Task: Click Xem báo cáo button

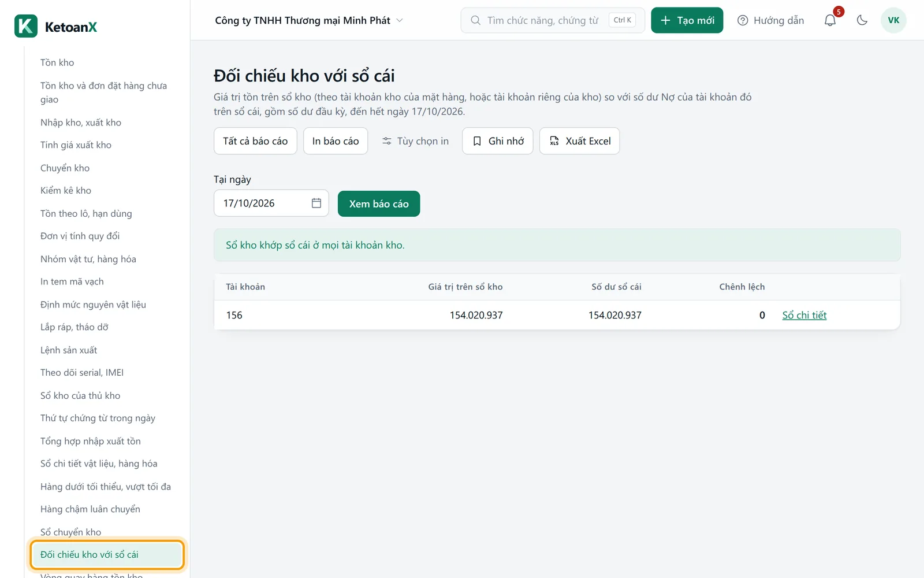Action: pyautogui.click(x=379, y=204)
